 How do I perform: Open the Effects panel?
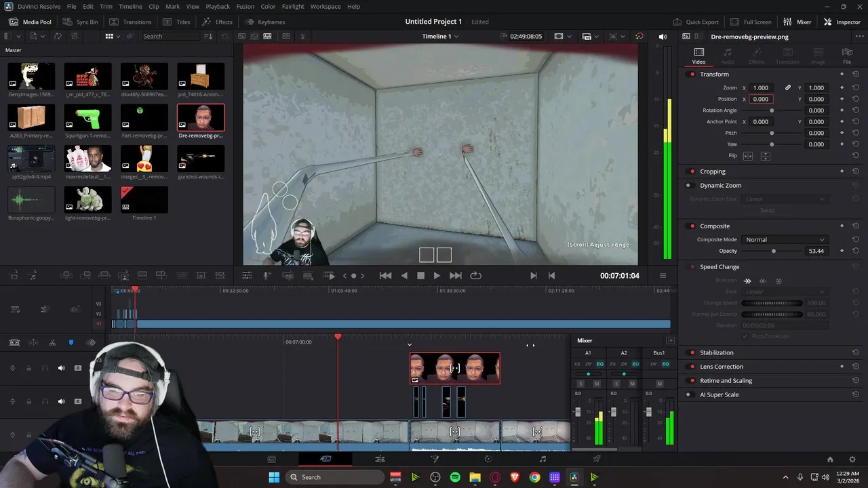coord(217,22)
